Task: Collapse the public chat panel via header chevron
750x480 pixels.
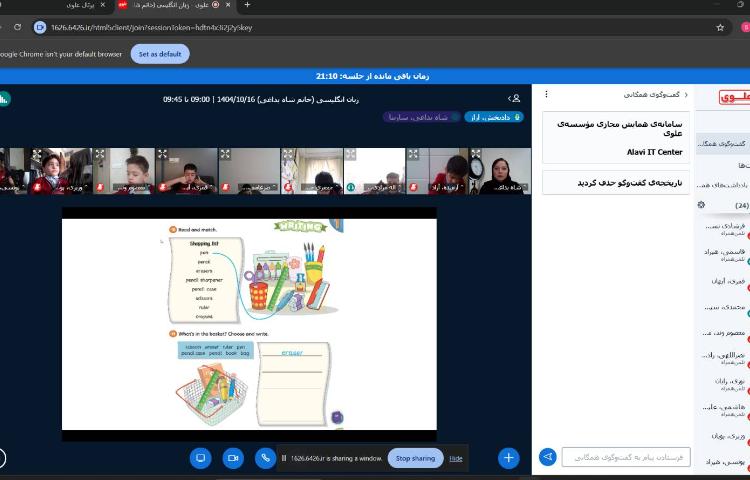Action: (x=687, y=94)
